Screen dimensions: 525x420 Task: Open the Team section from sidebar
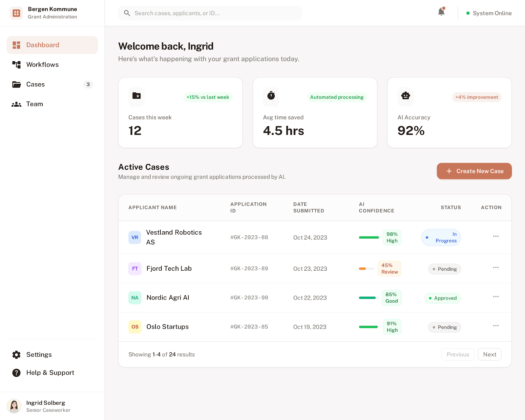click(x=17, y=104)
